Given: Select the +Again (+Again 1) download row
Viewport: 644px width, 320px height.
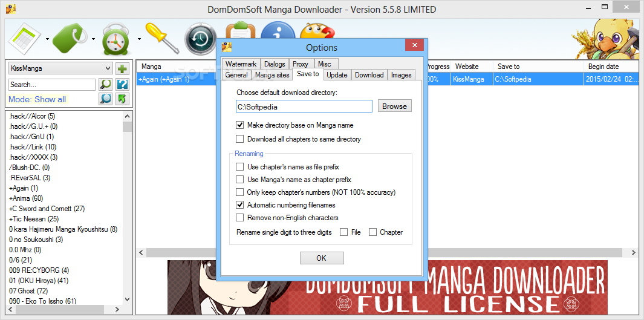Looking at the screenshot, I should click(x=386, y=79).
